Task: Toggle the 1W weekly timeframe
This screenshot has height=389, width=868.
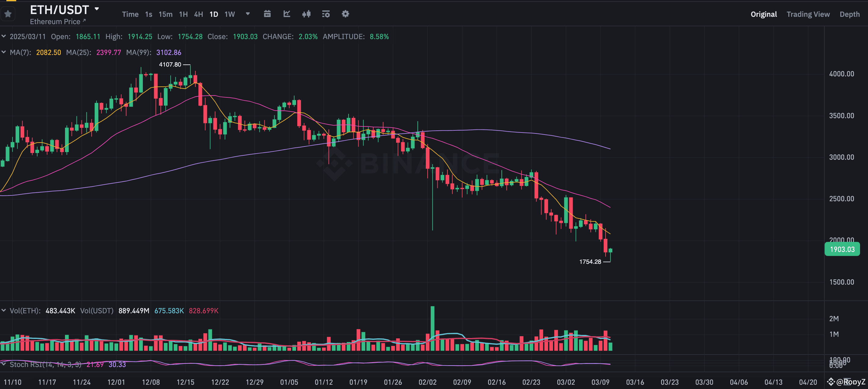Action: (229, 14)
